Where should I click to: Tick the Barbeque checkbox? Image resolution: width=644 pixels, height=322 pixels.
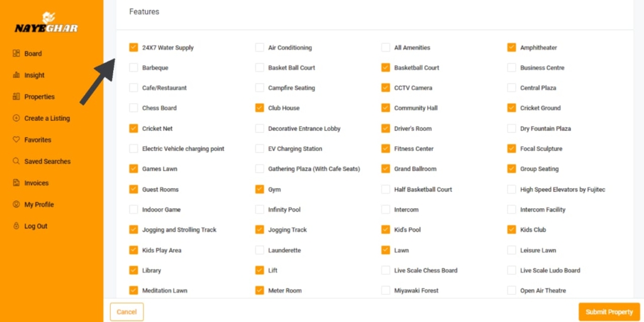(133, 67)
